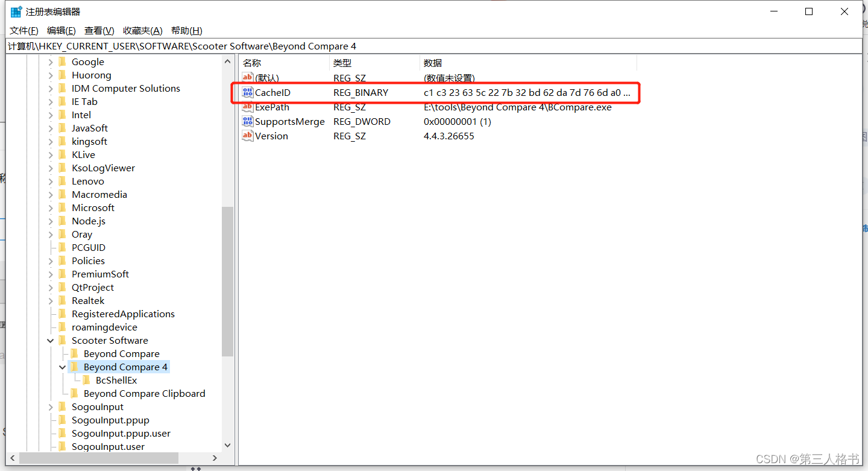Click the PCGUID folder icon

tap(63, 247)
